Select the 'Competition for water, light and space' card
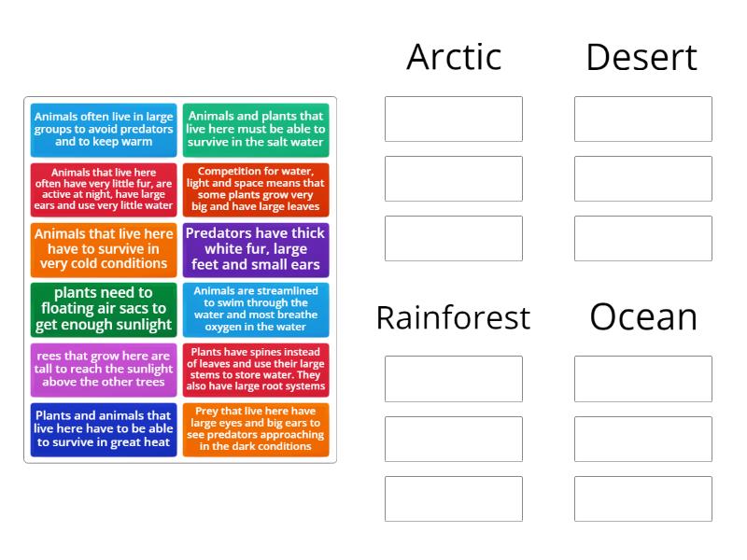The image size is (747, 560). point(256,189)
